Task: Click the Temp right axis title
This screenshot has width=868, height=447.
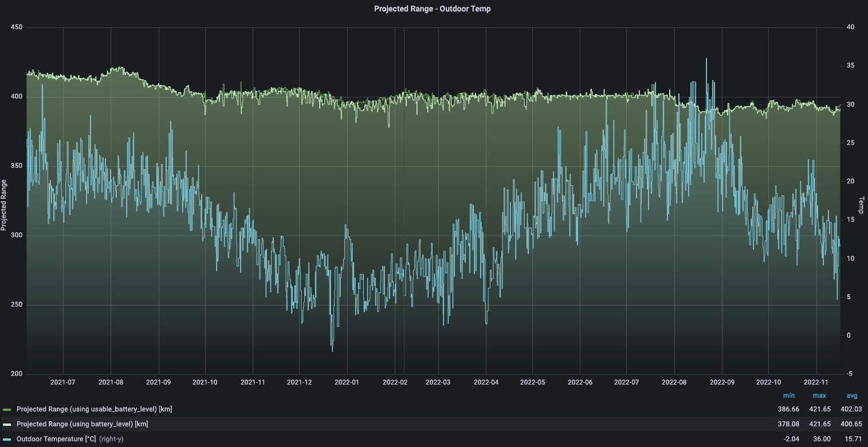Action: [x=861, y=205]
